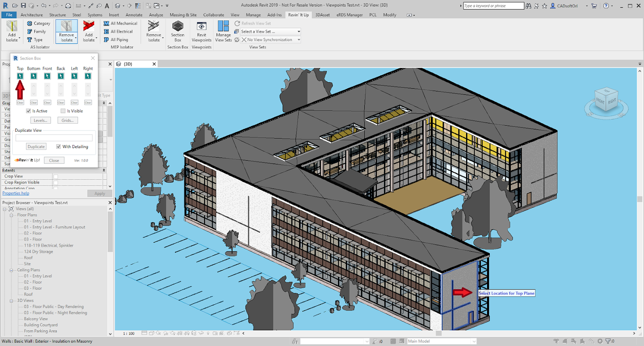The height and width of the screenshot is (346, 644).
Task: Click the 1 : 100 view scale
Action: click(129, 334)
